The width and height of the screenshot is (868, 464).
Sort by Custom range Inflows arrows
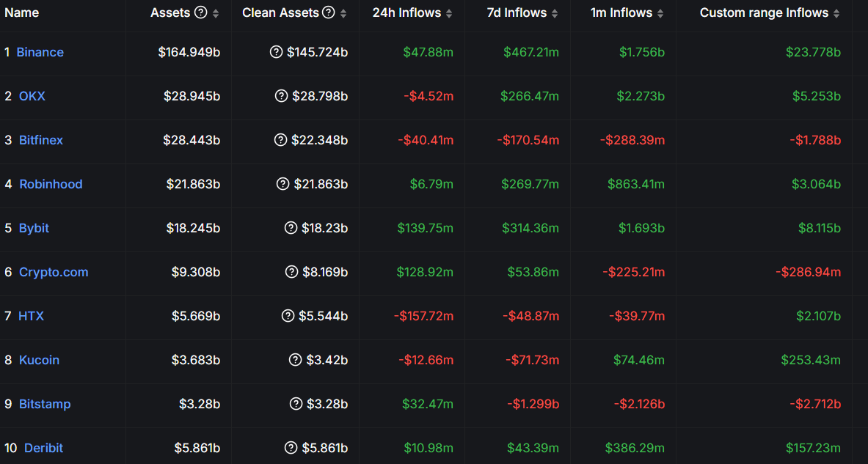click(836, 13)
